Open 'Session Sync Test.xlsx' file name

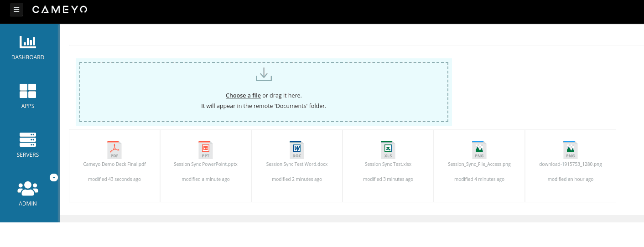388,164
